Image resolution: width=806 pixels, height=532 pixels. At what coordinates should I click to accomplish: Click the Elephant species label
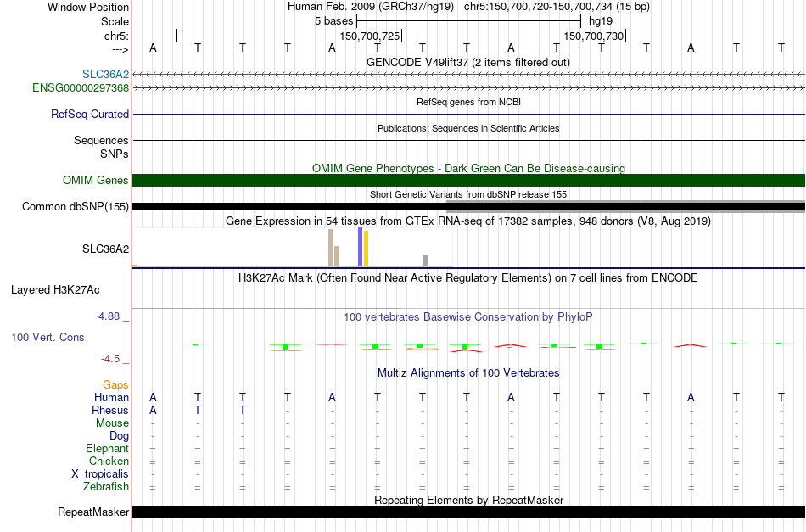pos(108,449)
